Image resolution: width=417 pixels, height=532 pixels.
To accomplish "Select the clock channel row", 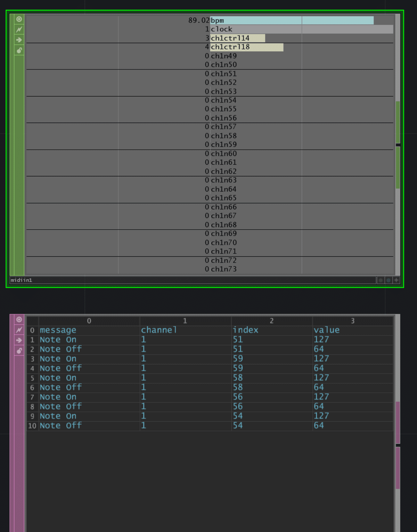I will click(222, 29).
